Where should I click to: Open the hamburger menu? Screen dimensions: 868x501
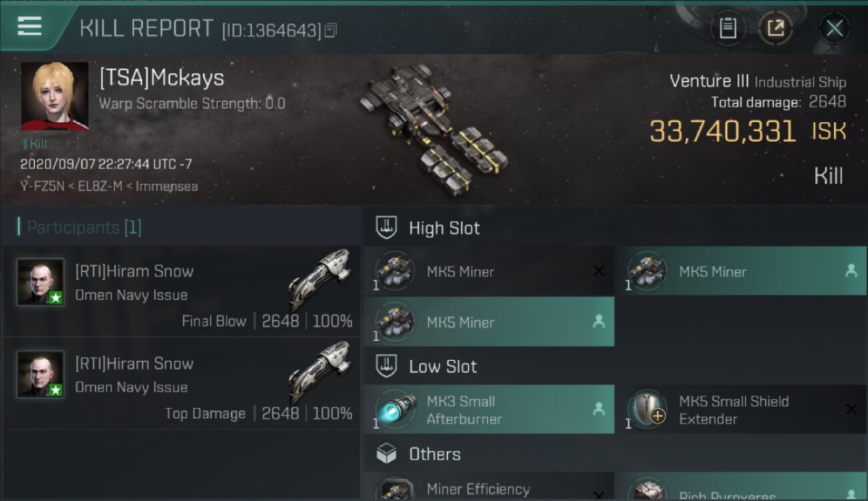pos(29,27)
